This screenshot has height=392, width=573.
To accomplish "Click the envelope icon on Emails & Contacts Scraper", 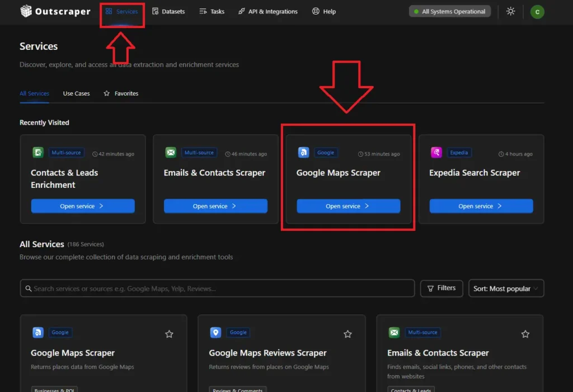I will point(170,152).
